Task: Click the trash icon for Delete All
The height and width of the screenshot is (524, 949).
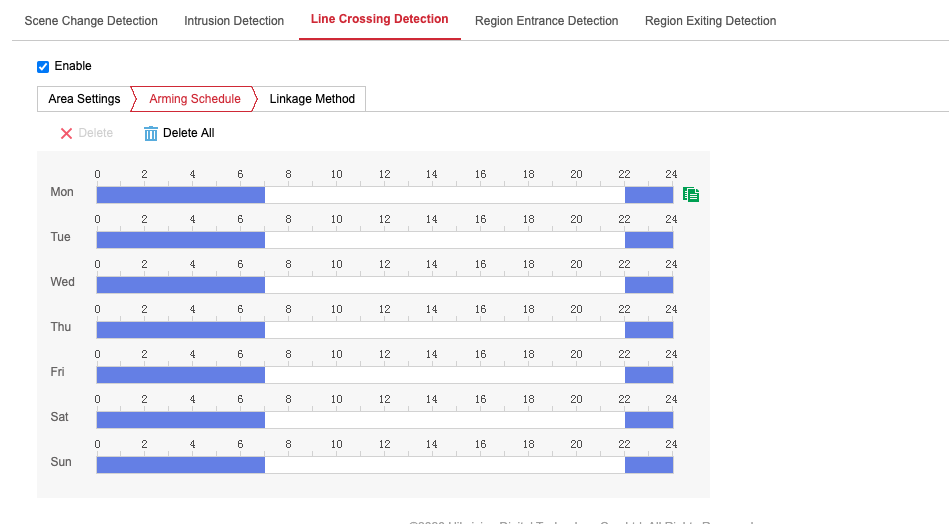Action: [x=151, y=133]
